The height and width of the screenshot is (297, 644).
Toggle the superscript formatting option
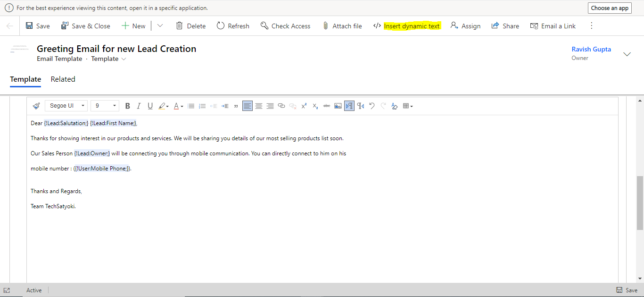[x=304, y=106]
